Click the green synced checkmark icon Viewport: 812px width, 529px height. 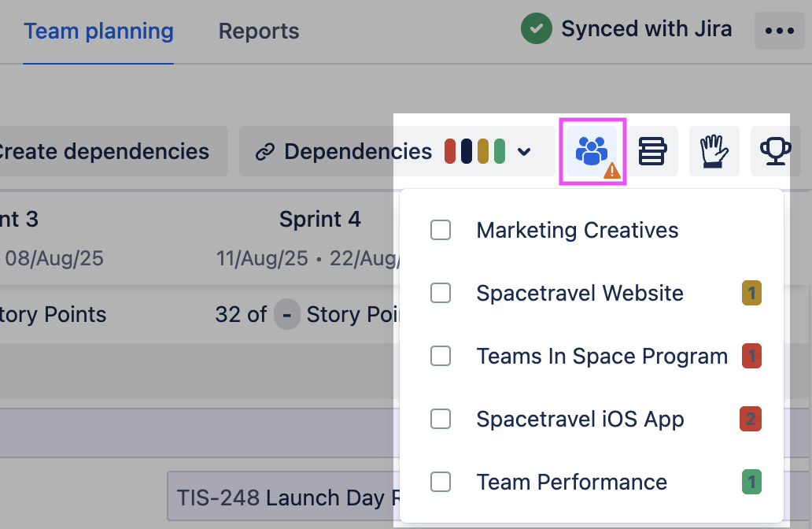(536, 29)
